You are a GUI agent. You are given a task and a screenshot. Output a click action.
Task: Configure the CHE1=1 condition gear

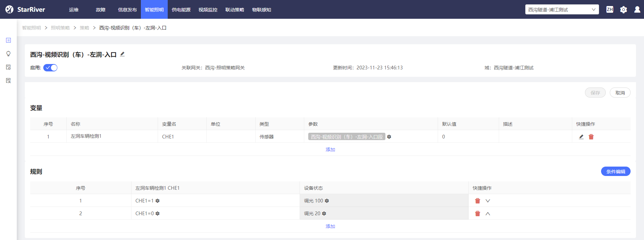tap(158, 201)
